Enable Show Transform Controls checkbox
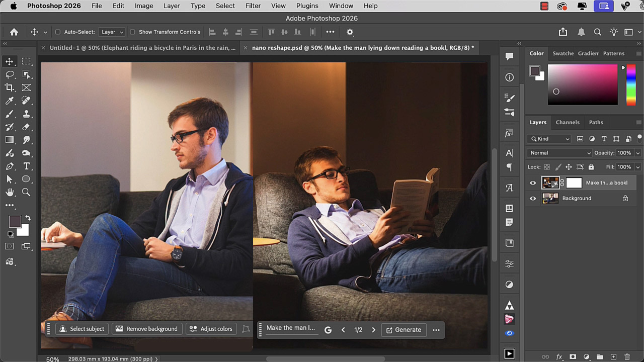644x362 pixels. tap(132, 32)
